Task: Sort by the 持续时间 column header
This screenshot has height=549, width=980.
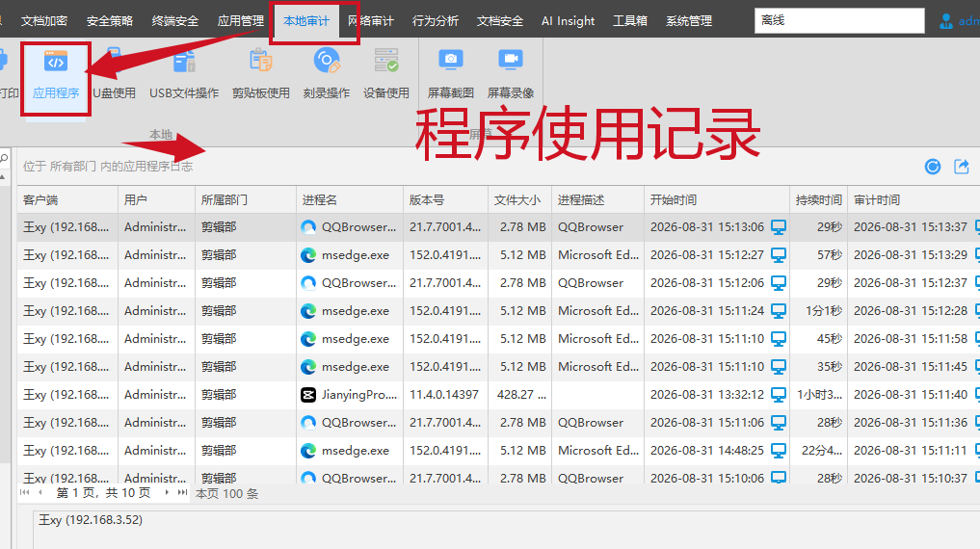Action: tap(819, 200)
